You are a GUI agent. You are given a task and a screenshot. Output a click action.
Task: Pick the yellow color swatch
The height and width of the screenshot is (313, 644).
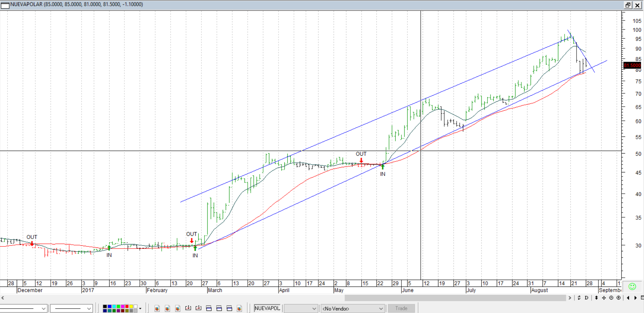131,306
